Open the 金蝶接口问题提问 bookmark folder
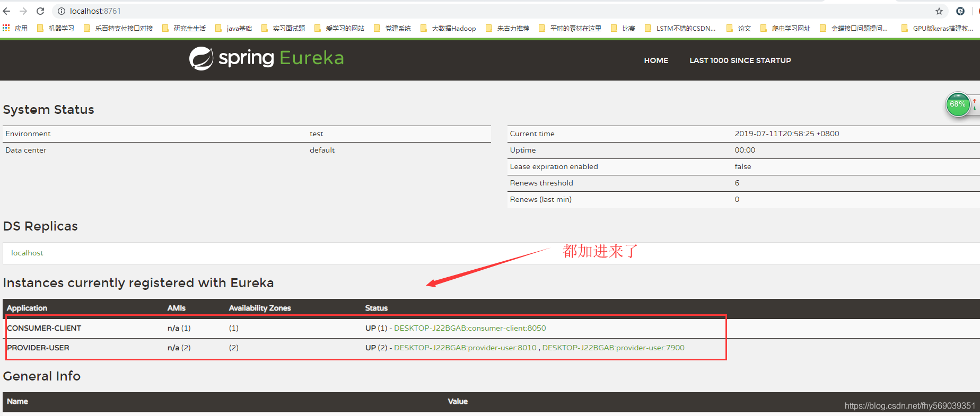Screen dimensions: 980x416 point(854,28)
